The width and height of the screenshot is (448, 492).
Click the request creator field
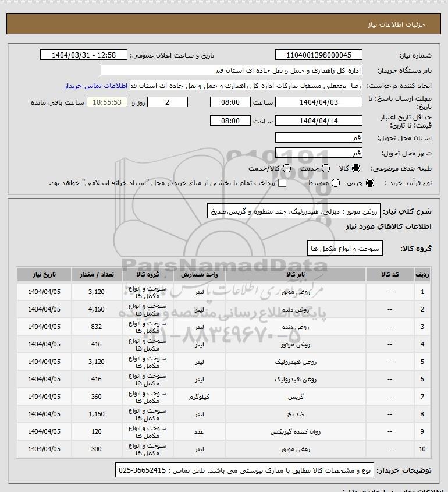[246, 86]
